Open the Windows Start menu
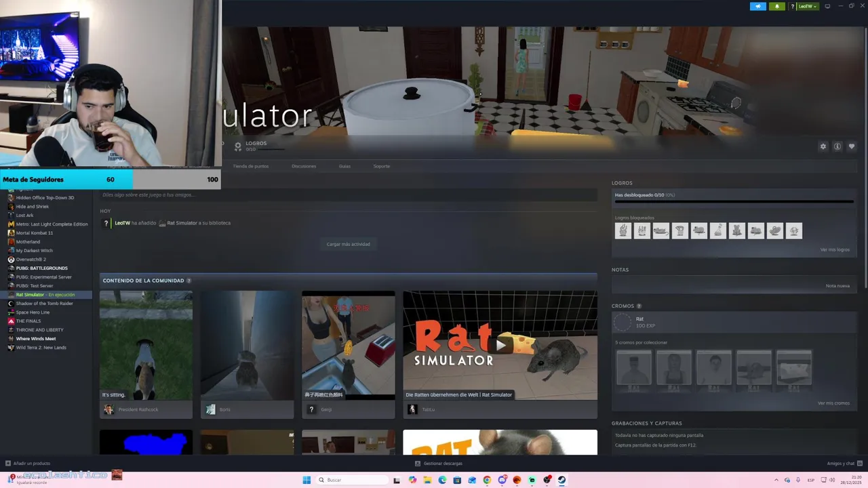Image resolution: width=868 pixels, height=488 pixels. click(x=307, y=480)
